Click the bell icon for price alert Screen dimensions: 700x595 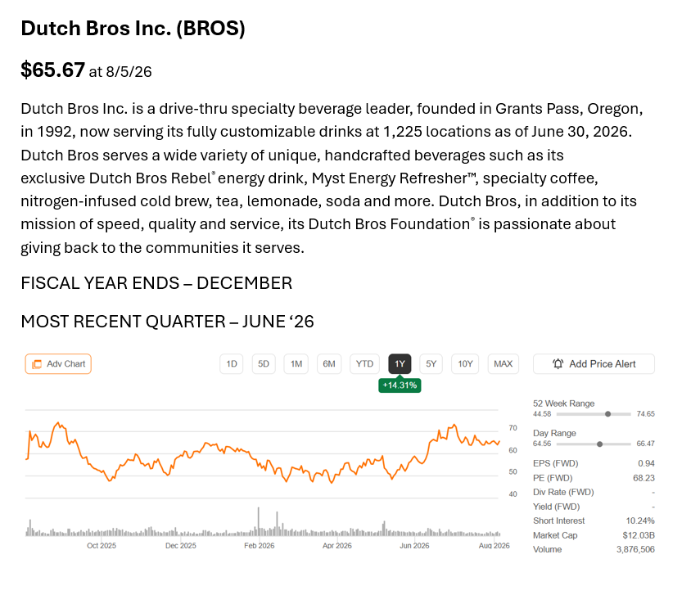tap(558, 363)
